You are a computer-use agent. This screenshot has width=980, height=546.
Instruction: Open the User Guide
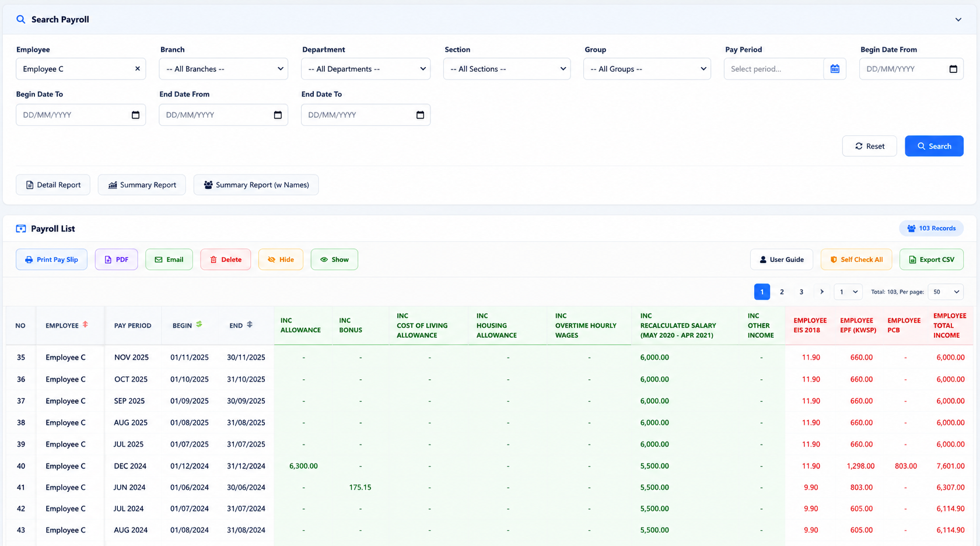pos(781,260)
